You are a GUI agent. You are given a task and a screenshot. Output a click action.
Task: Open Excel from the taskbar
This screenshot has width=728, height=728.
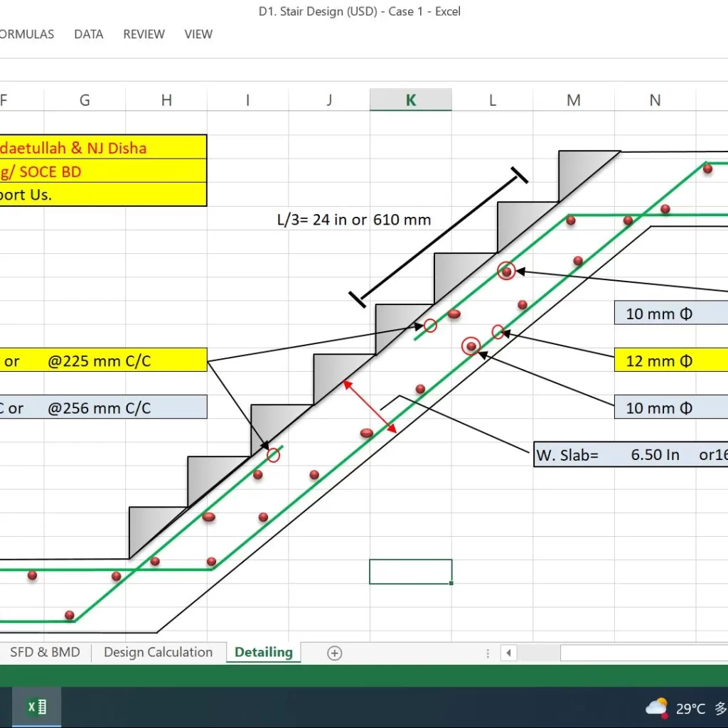click(x=37, y=707)
